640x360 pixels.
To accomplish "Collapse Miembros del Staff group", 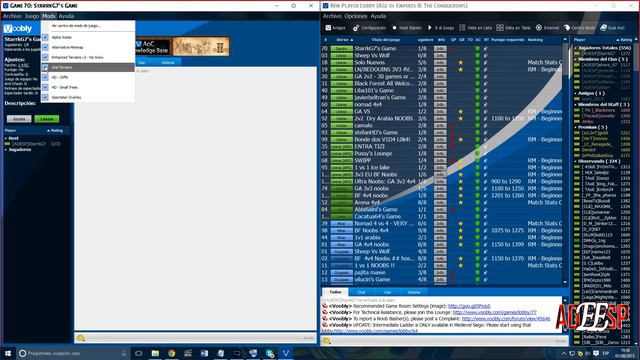I will coord(576,104).
